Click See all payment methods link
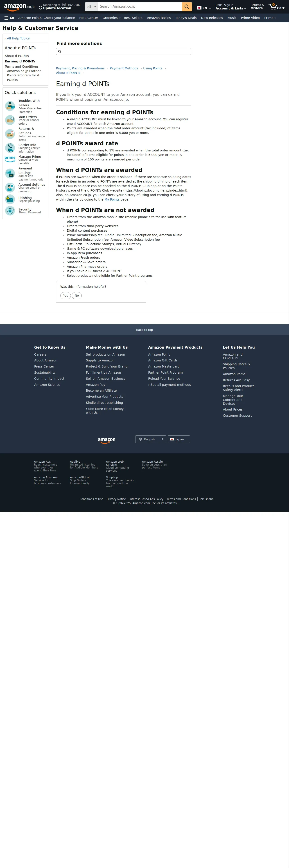 click(169, 385)
